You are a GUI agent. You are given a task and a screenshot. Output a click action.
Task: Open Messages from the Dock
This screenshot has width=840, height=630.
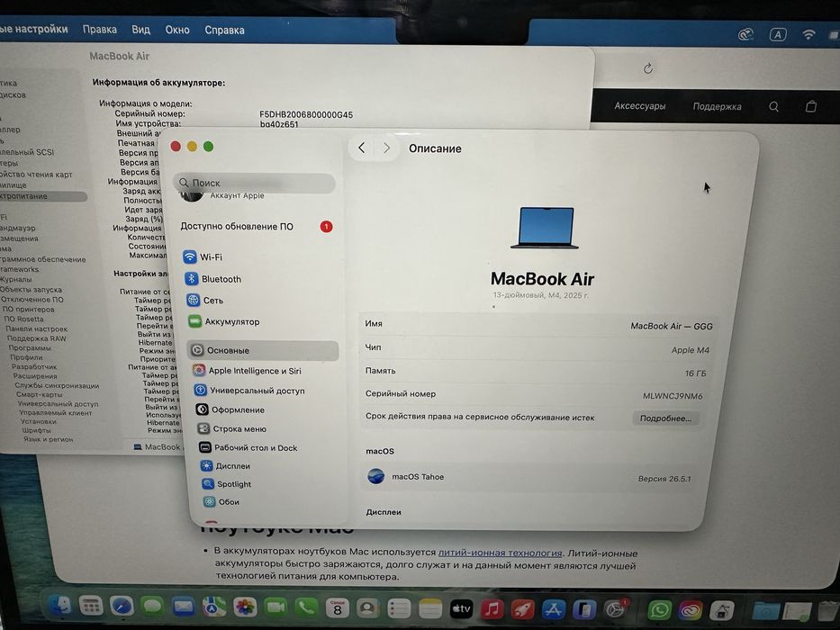(153, 607)
